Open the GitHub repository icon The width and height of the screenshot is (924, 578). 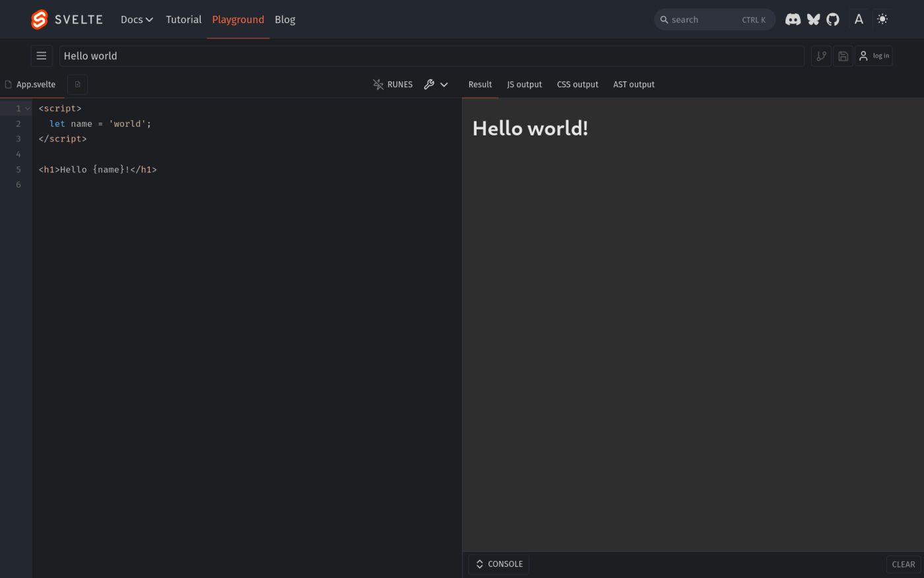coord(833,19)
